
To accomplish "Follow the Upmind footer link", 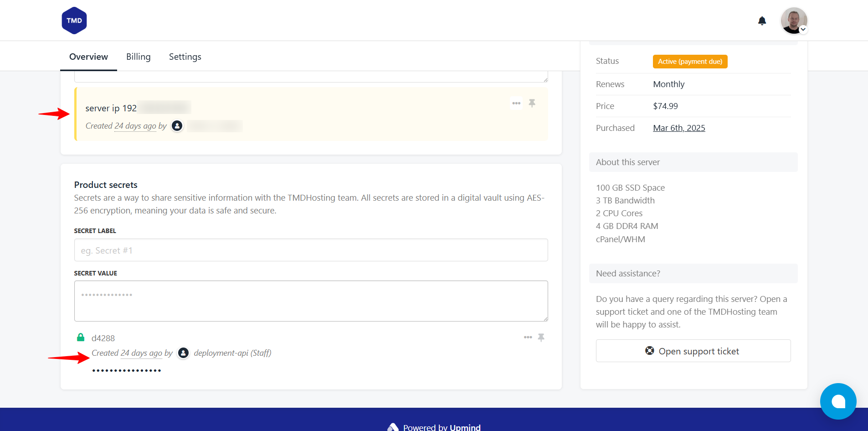I will pyautogui.click(x=465, y=427).
